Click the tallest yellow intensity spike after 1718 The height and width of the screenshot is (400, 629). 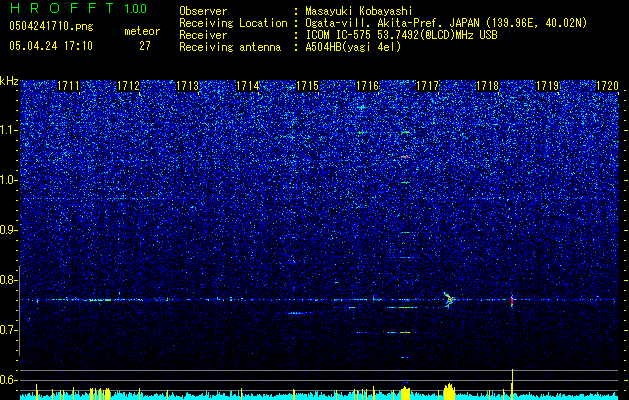[x=512, y=384]
